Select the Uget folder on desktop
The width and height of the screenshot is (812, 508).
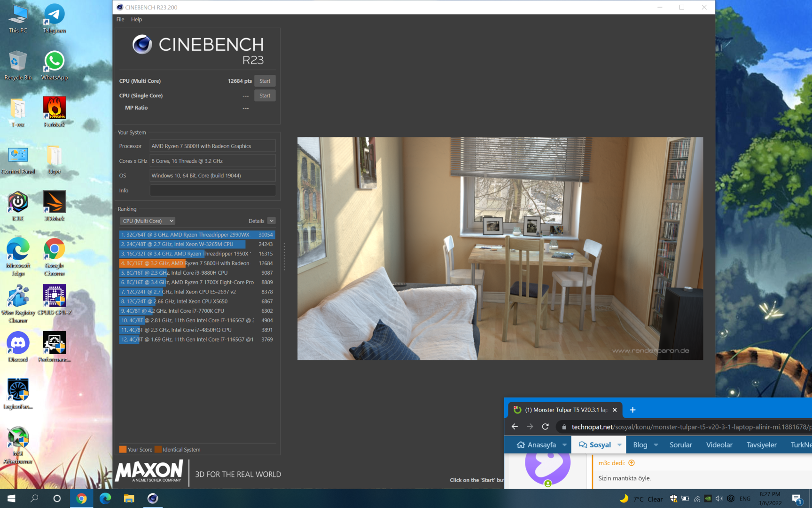pyautogui.click(x=55, y=160)
